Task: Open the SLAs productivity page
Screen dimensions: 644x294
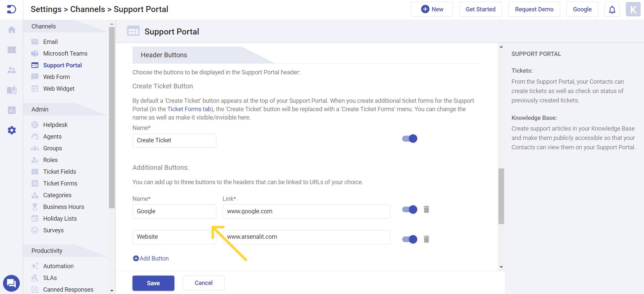Action: 50,278
